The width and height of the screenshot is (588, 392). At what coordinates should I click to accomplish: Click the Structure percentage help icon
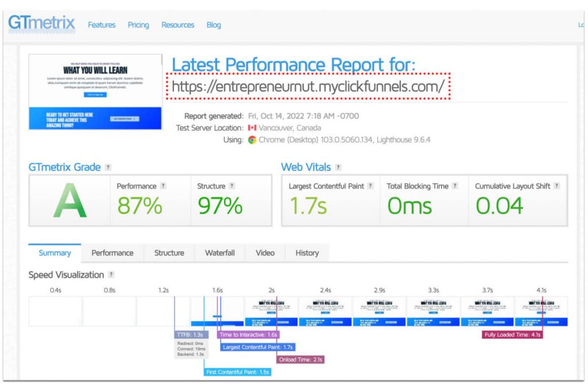pos(232,185)
